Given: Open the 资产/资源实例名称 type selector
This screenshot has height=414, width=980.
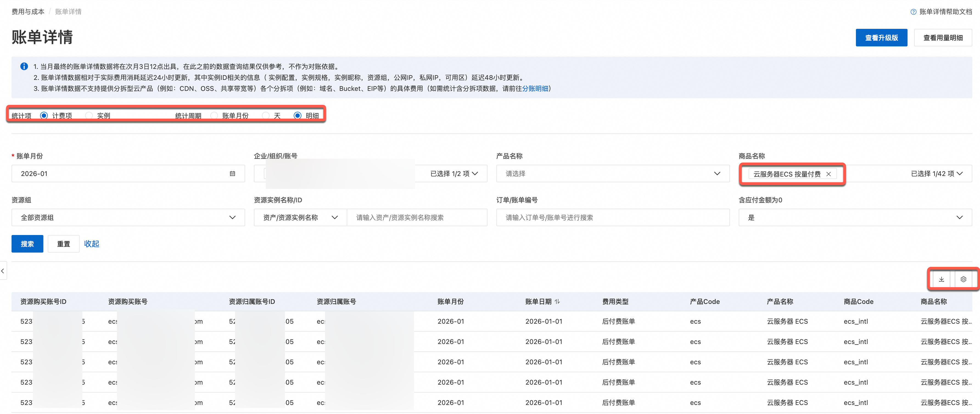Looking at the screenshot, I should [x=300, y=217].
